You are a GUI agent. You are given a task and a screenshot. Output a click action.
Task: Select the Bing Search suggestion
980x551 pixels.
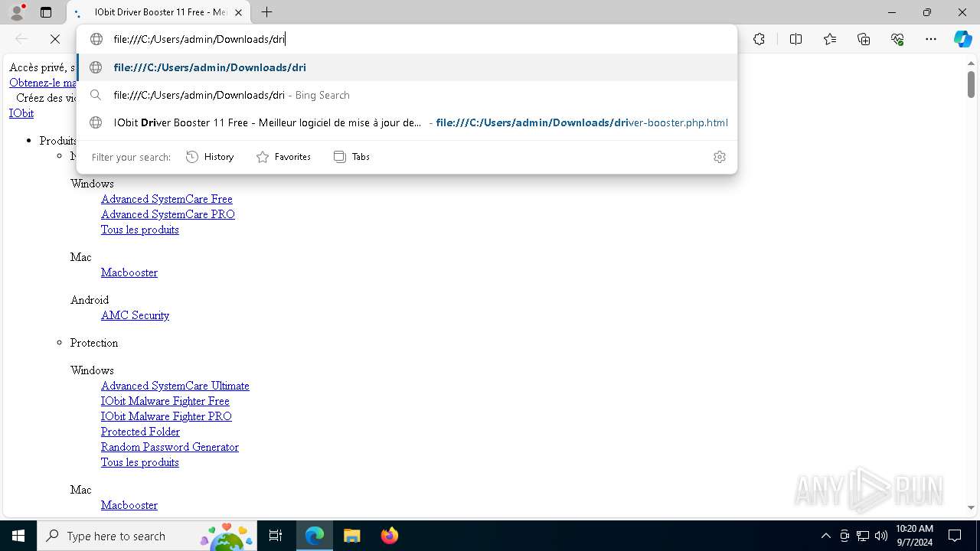point(407,95)
